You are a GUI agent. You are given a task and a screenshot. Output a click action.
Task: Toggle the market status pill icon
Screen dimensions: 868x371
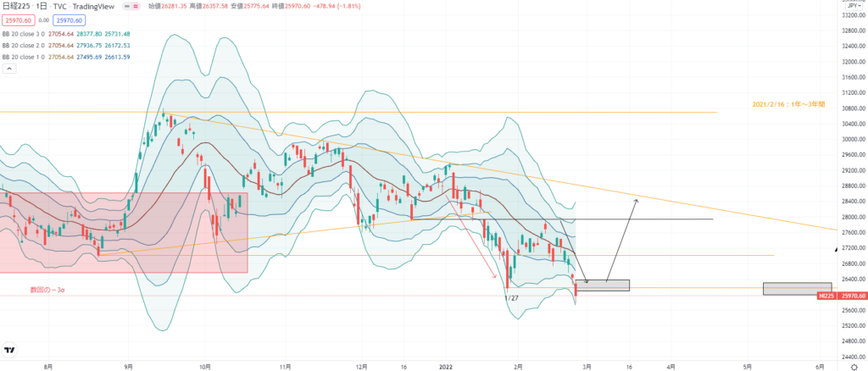point(131,6)
